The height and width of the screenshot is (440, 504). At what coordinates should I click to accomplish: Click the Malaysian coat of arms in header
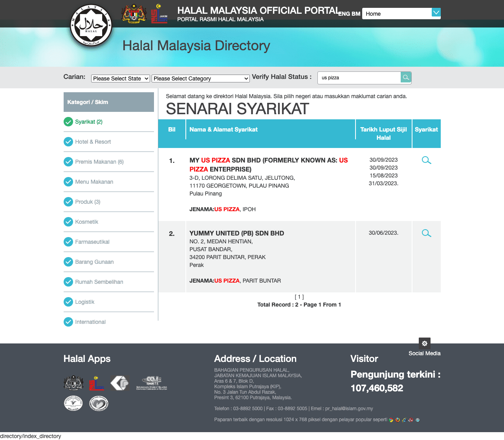coord(134,14)
